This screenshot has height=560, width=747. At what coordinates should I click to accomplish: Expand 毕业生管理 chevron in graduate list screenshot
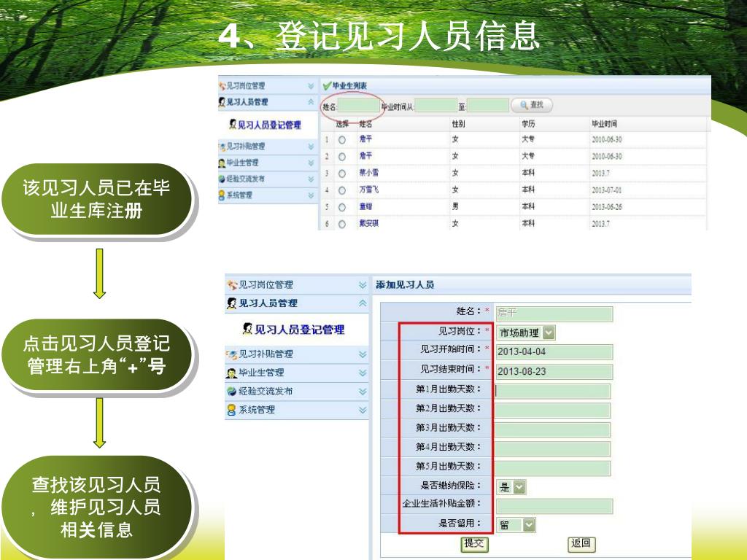(311, 163)
